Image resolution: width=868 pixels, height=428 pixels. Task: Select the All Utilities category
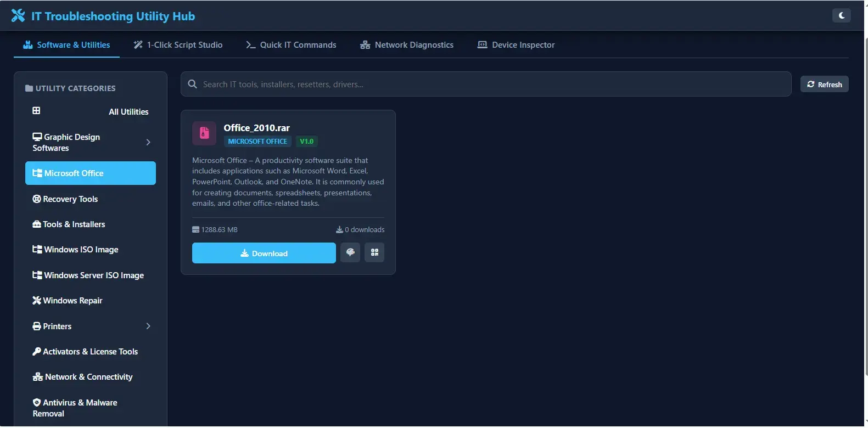[91, 111]
